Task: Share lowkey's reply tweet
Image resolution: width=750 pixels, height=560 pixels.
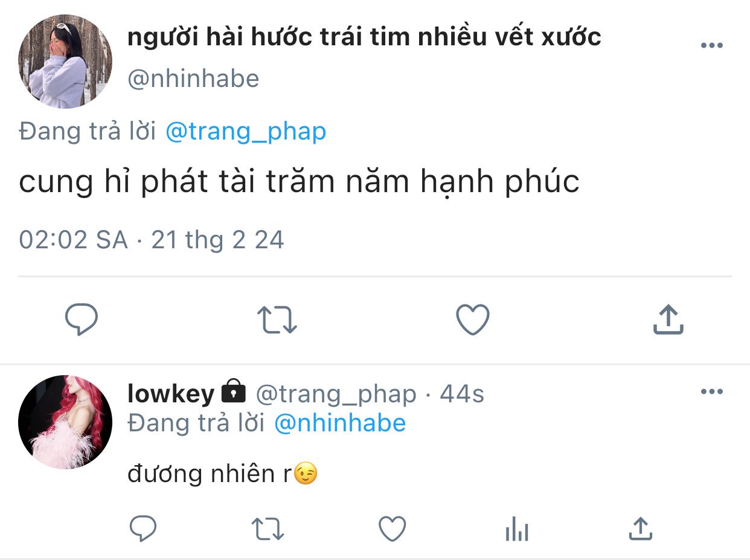Action: tap(640, 529)
